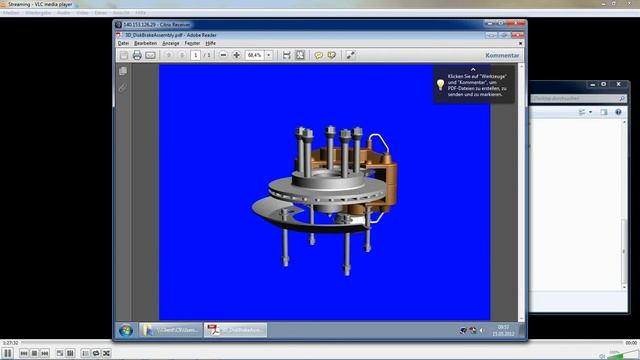
Task: Zoom out with the minus button
Action: tap(223, 55)
